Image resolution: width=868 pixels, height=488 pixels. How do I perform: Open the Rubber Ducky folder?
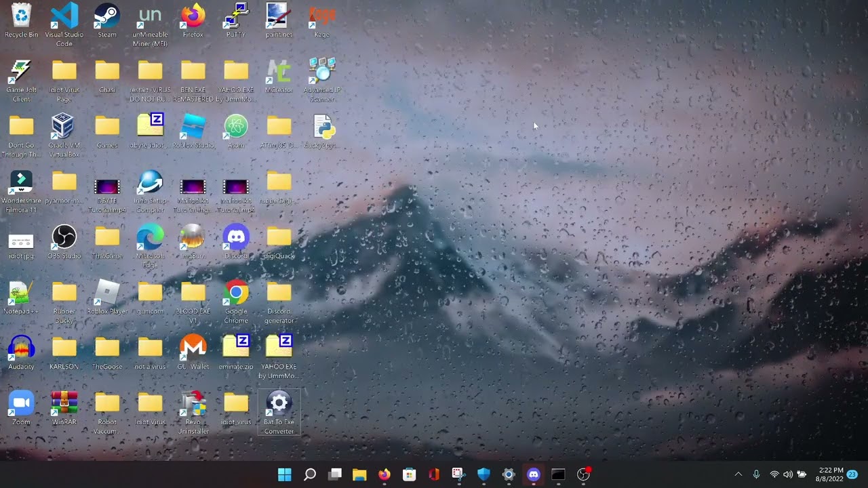point(64,303)
